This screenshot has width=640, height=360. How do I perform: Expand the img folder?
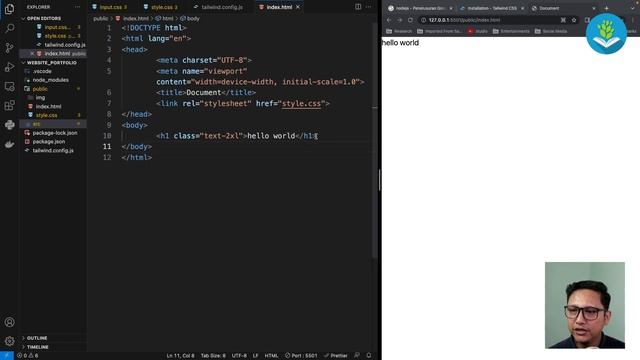40,98
